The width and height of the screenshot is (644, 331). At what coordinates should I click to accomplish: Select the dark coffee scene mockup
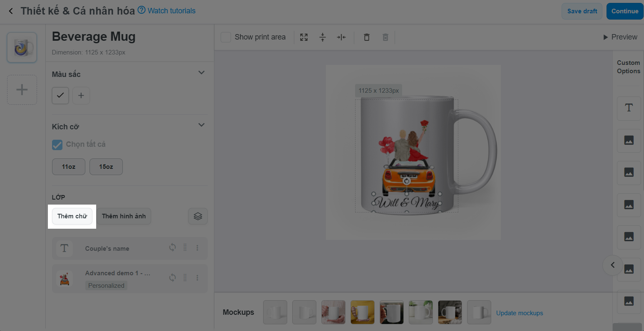point(450,312)
